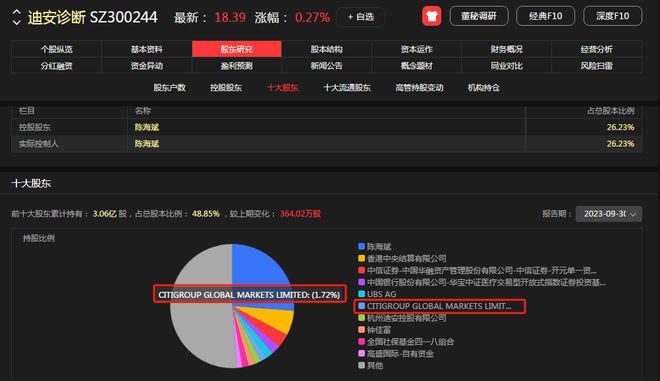The width and height of the screenshot is (660, 381).
Task: Open the 机构持仓 sub-tab
Action: 484,88
